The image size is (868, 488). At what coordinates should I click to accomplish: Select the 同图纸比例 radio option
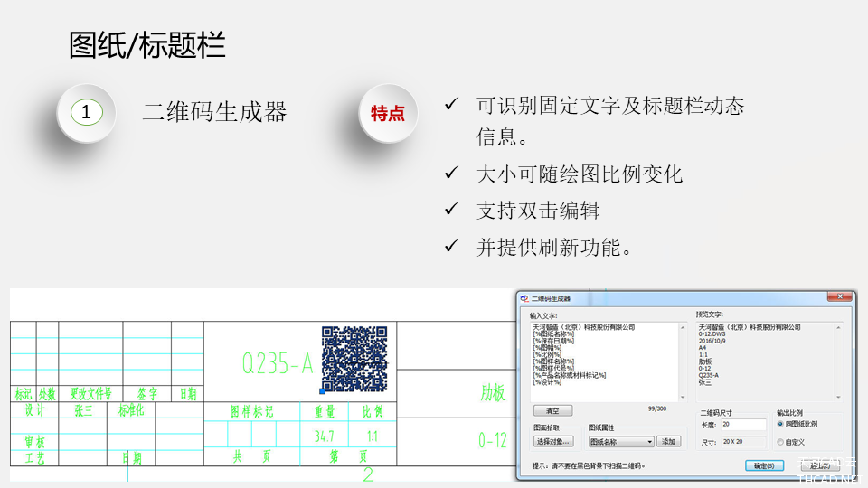point(780,425)
